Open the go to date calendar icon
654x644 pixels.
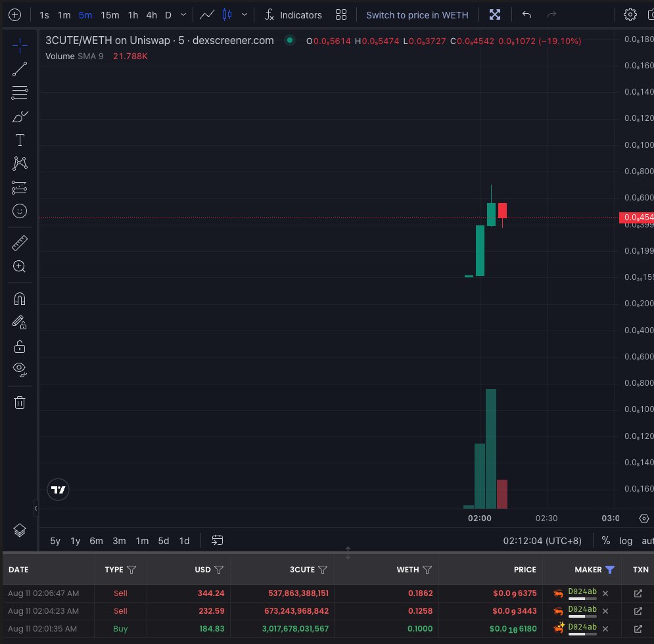218,540
